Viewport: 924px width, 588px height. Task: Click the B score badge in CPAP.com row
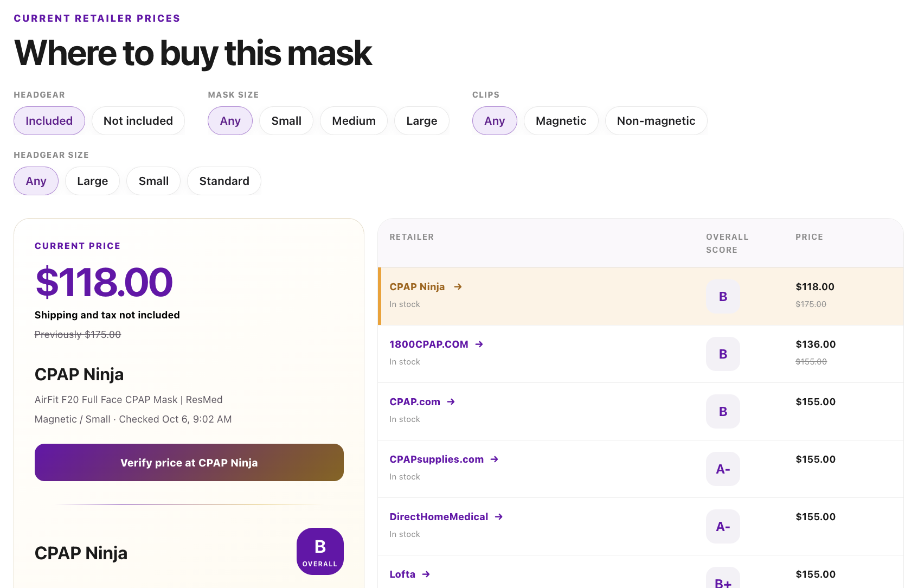pyautogui.click(x=723, y=411)
